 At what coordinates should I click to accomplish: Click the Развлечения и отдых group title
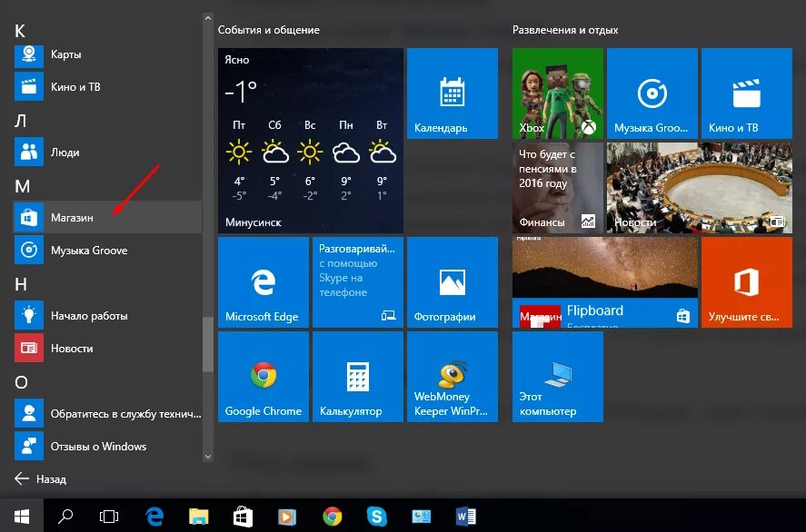(565, 30)
